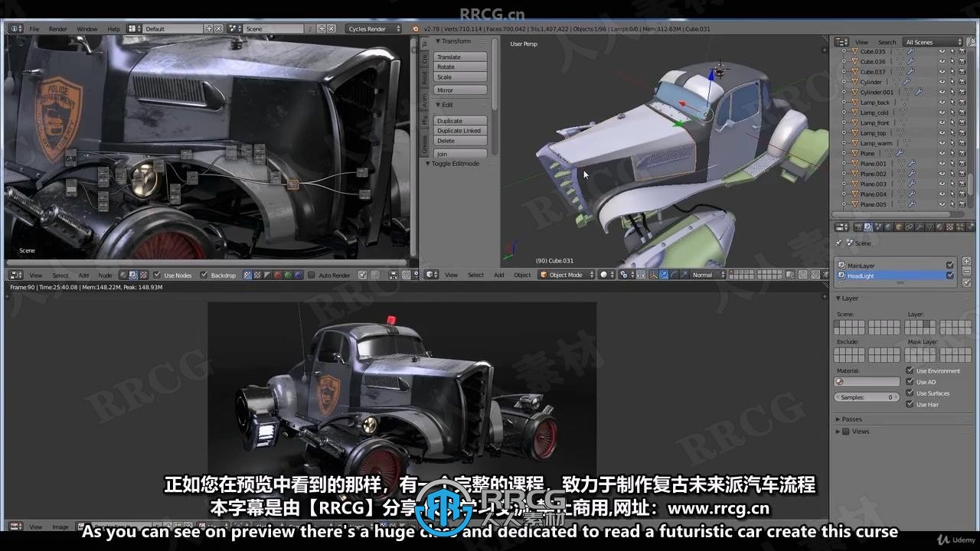This screenshot has width=980, height=551.
Task: Click the Scale button
Action: click(x=460, y=77)
